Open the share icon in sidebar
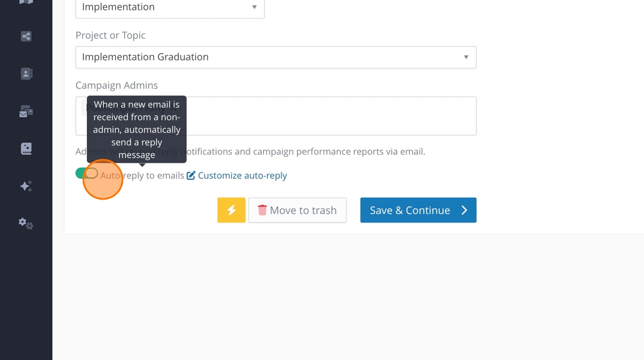 point(26,37)
